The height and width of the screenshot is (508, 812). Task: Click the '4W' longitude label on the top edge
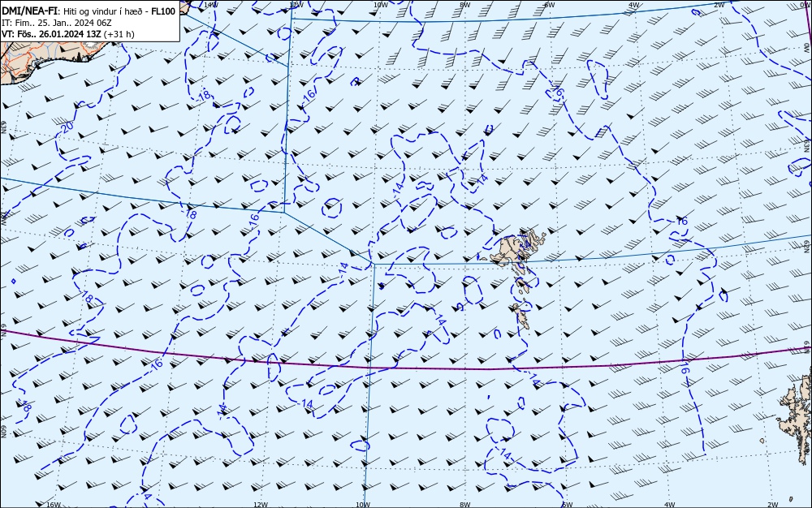click(634, 4)
